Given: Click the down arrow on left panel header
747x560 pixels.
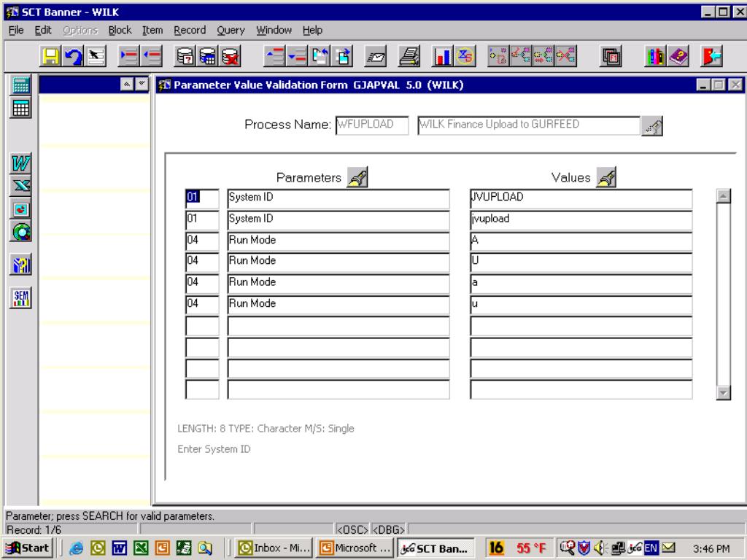Looking at the screenshot, I should pos(142,85).
